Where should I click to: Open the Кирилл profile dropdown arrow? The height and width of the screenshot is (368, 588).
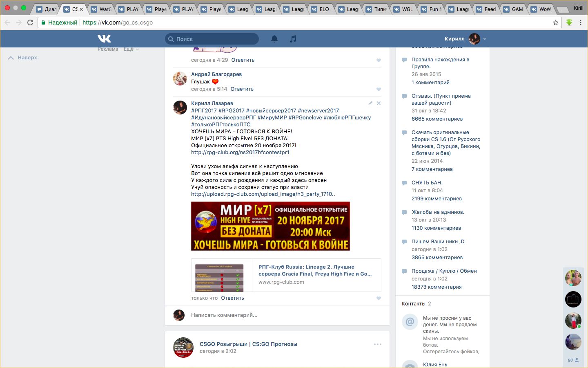[x=485, y=39]
